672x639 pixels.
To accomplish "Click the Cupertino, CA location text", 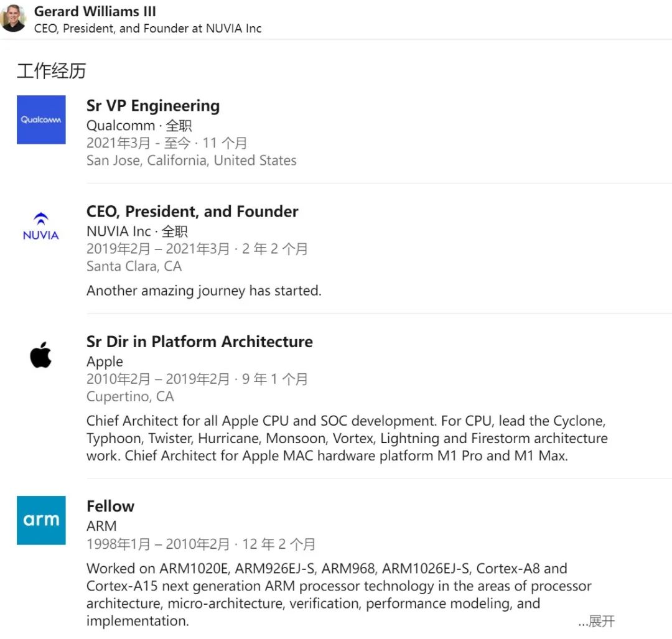I will click(130, 396).
